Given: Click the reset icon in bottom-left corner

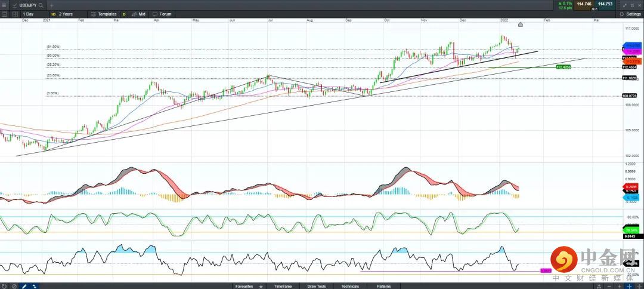Looking at the screenshot, I should click(x=5, y=286).
